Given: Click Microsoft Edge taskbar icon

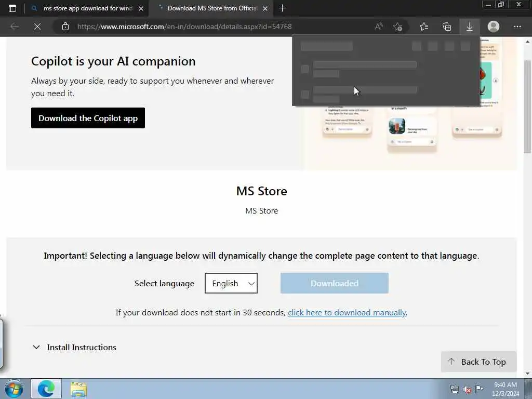Looking at the screenshot, I should 46,389.
